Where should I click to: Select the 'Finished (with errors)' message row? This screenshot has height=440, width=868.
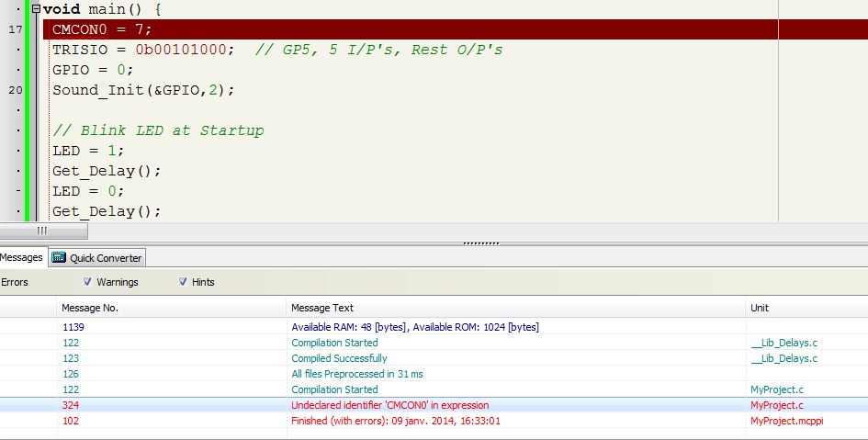click(x=396, y=421)
